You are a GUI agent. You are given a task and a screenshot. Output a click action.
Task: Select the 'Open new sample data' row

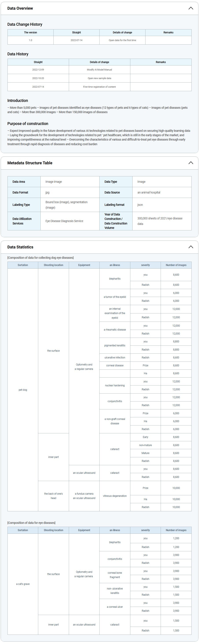pyautogui.click(x=99, y=78)
